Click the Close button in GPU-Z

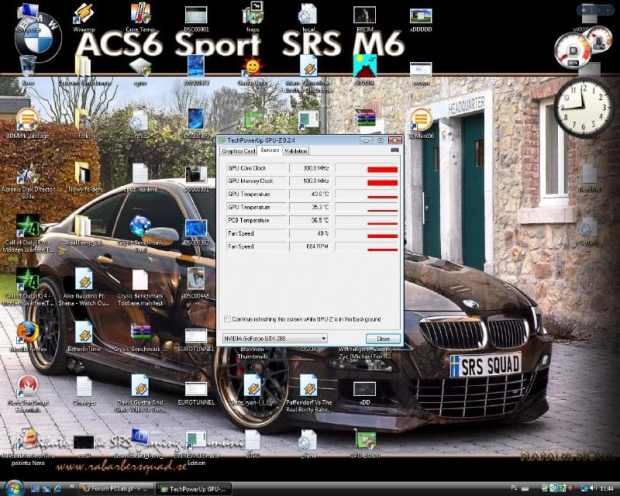pyautogui.click(x=383, y=339)
